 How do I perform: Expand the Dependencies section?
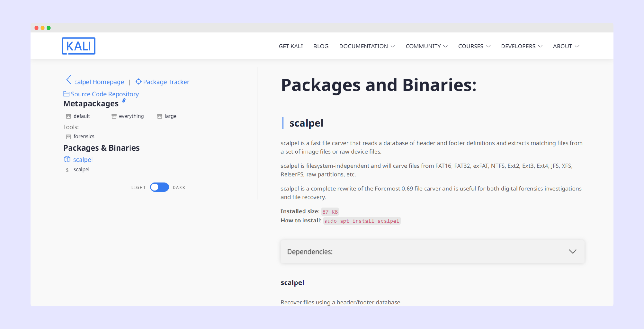tap(432, 252)
